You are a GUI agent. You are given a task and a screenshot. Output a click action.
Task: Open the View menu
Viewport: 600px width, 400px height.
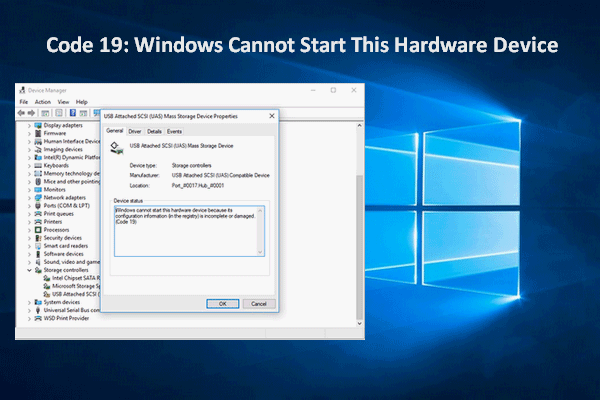coord(63,102)
